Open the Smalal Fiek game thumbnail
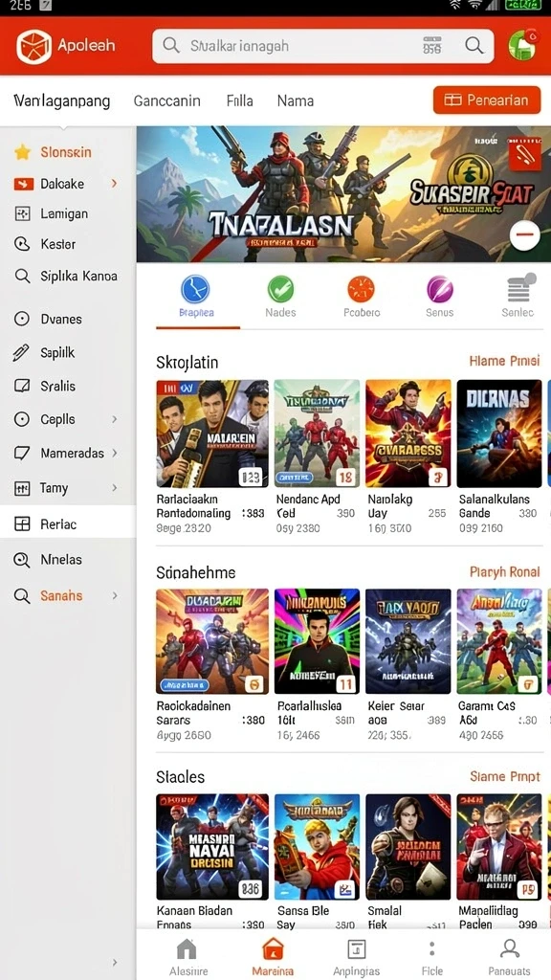 (x=408, y=847)
